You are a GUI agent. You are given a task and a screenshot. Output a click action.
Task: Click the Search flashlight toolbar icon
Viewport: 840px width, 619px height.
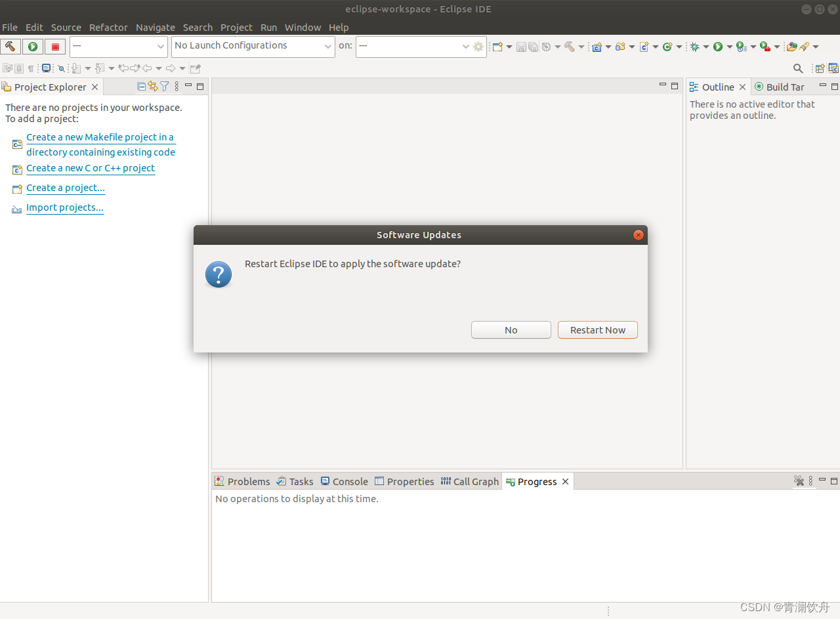804,47
